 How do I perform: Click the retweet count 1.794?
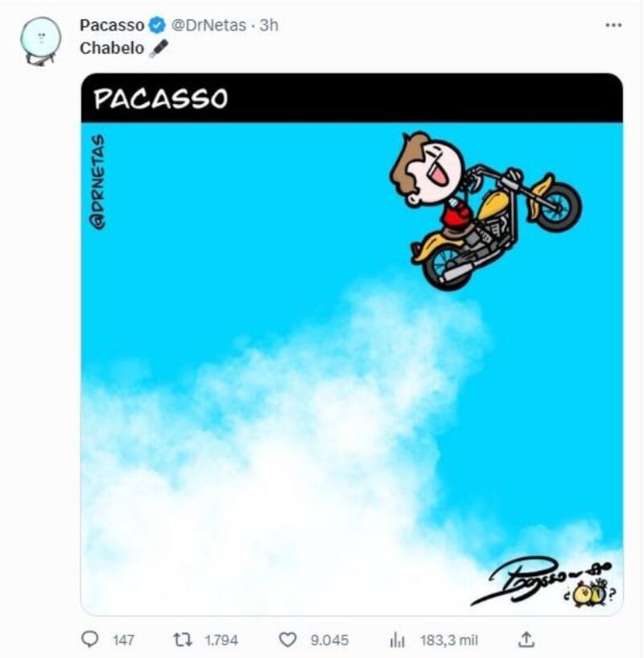(221, 640)
